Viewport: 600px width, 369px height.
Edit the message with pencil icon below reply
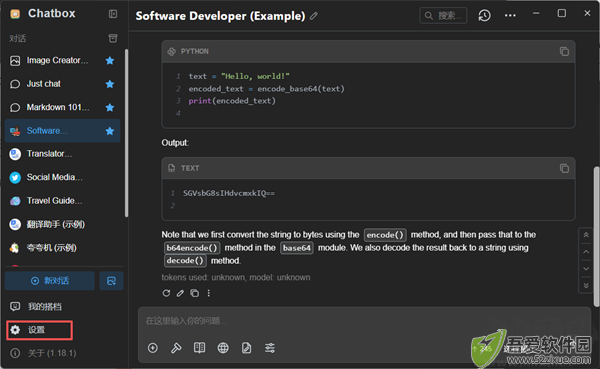coord(180,293)
